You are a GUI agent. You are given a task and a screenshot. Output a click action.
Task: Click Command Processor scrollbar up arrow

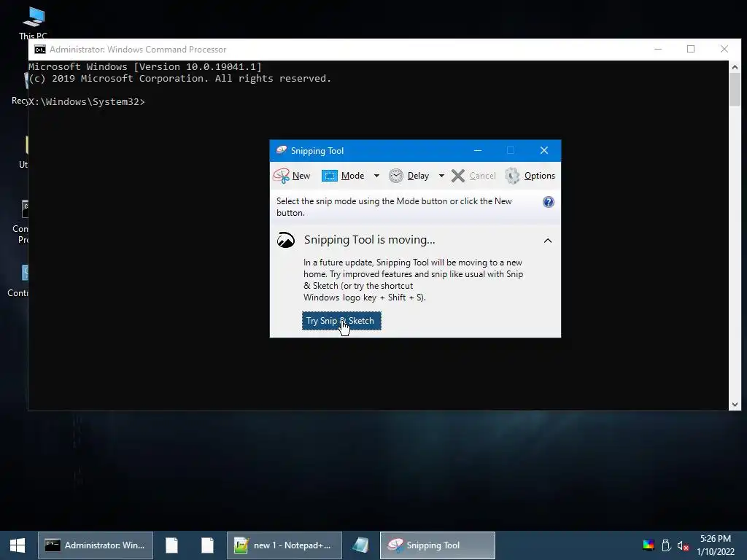pyautogui.click(x=735, y=67)
